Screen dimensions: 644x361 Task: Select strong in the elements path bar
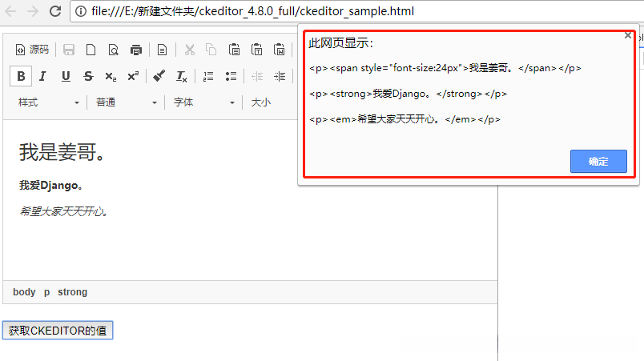coord(72,292)
